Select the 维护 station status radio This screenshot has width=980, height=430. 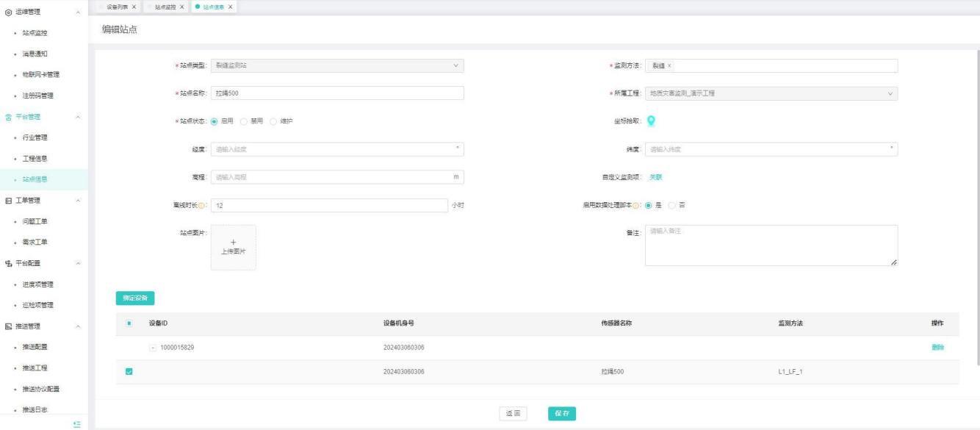click(274, 121)
